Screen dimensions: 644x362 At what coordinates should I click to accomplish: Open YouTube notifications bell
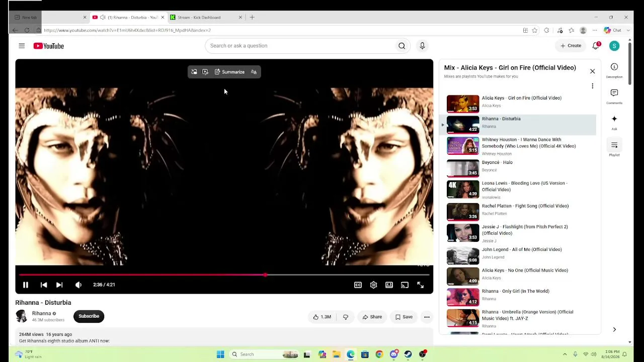(x=596, y=46)
